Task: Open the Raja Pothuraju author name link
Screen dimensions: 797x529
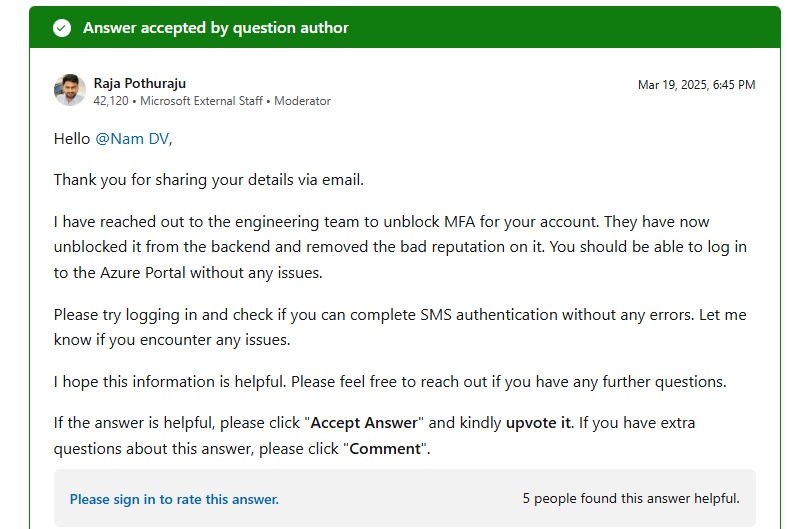Action: pyautogui.click(x=139, y=83)
